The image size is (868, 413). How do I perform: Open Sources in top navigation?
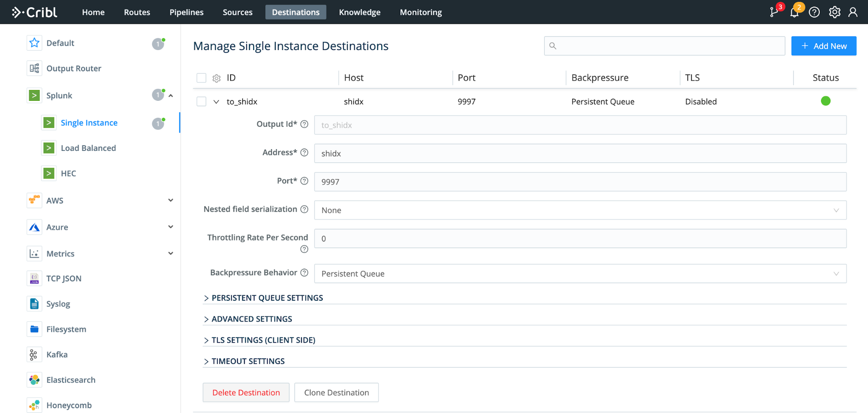point(238,12)
